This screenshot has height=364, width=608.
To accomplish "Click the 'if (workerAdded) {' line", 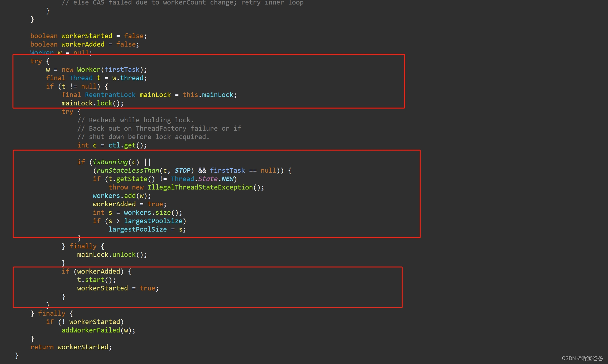I will pos(96,271).
